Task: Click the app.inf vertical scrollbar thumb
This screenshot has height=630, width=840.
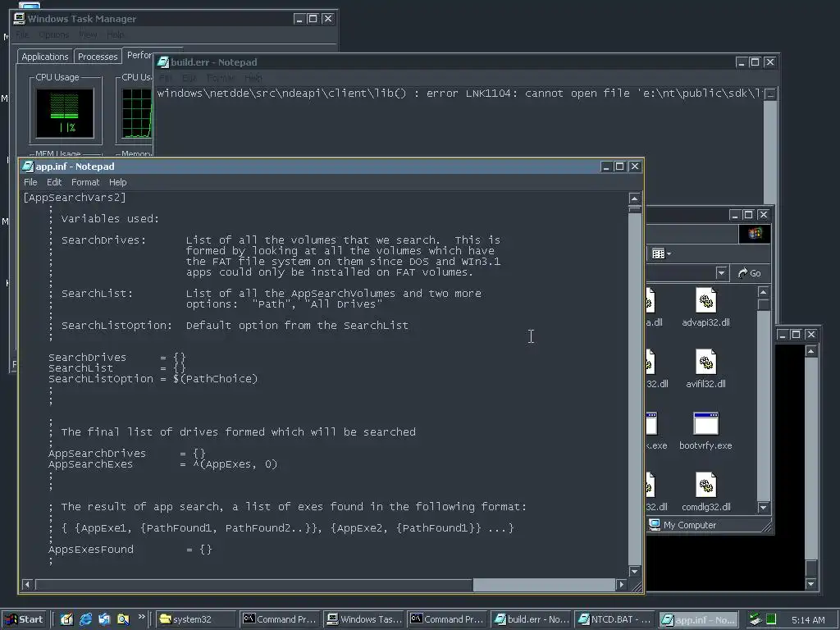Action: click(635, 209)
